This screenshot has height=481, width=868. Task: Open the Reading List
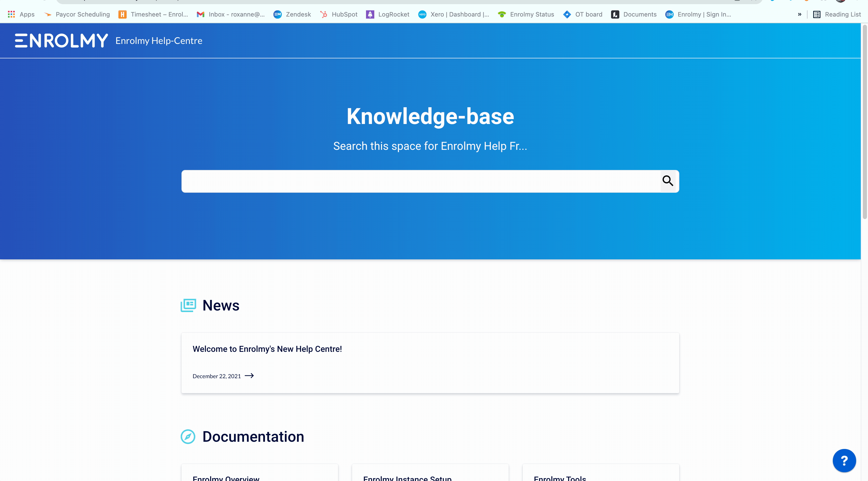837,14
